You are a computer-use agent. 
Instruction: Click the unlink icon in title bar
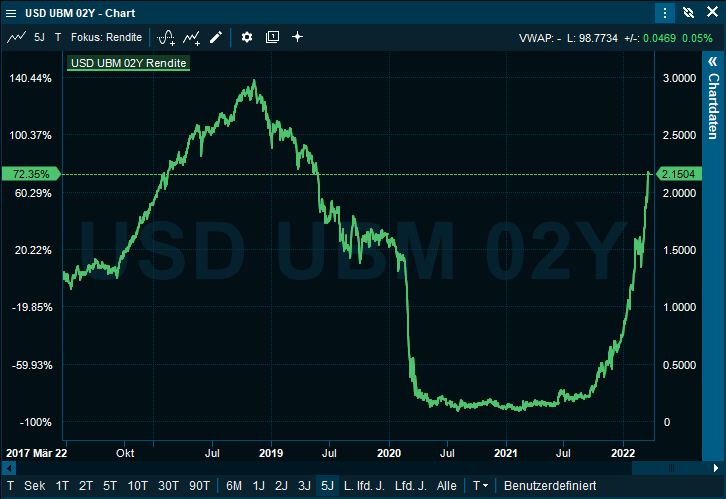pyautogui.click(x=688, y=13)
